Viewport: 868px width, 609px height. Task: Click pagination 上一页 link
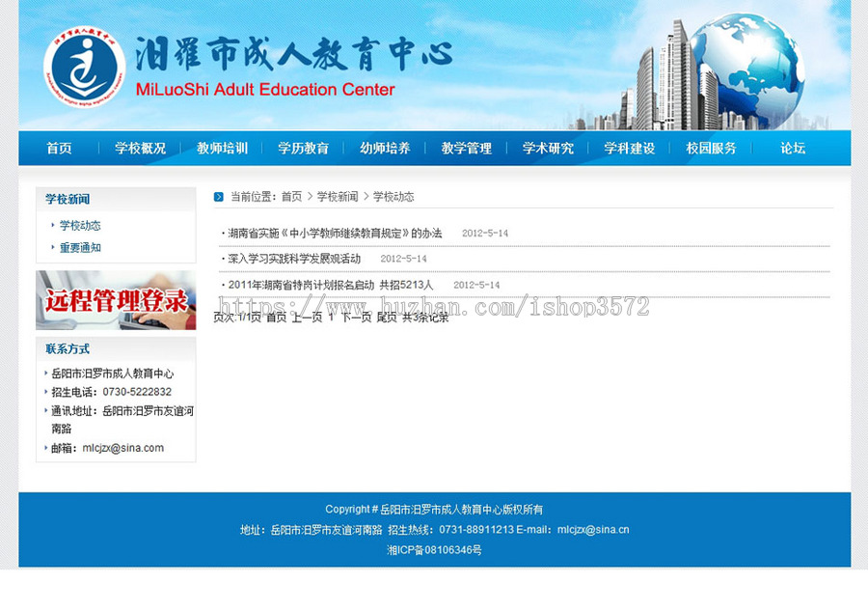[x=308, y=318]
